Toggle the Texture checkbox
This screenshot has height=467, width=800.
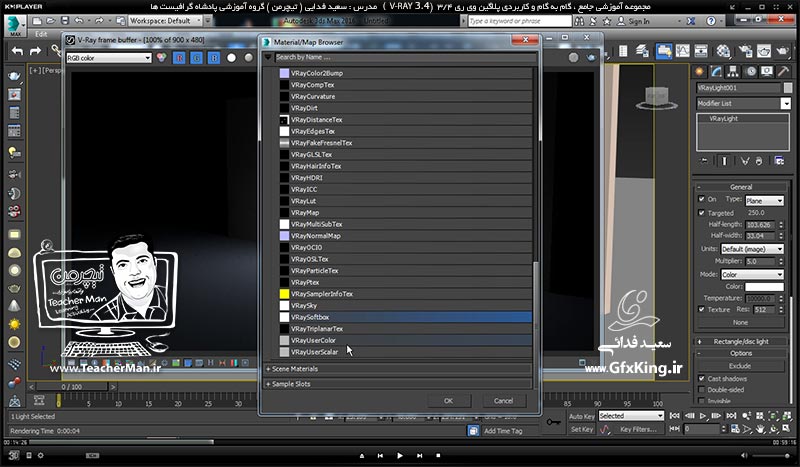click(702, 309)
